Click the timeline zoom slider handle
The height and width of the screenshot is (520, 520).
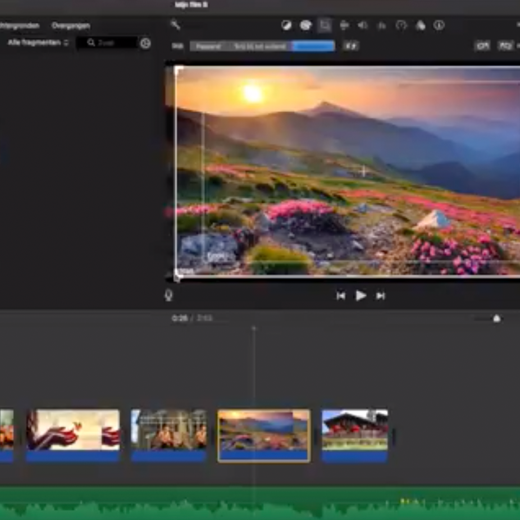[496, 319]
